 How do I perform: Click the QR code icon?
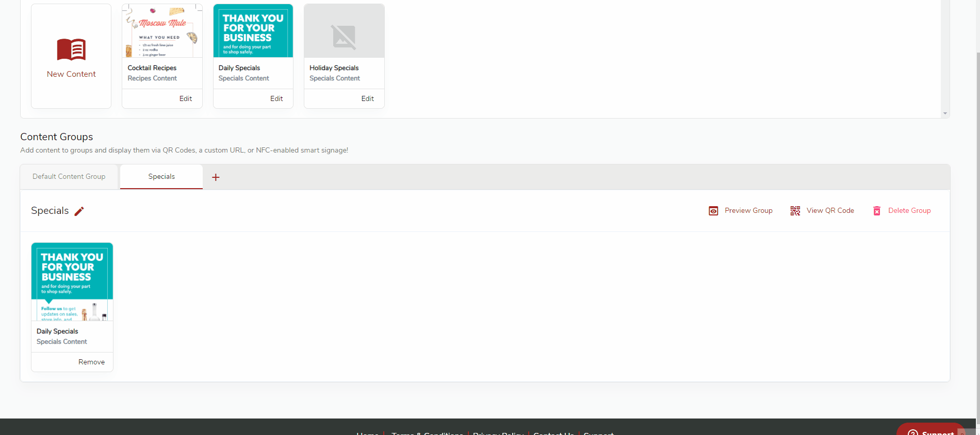pos(795,211)
